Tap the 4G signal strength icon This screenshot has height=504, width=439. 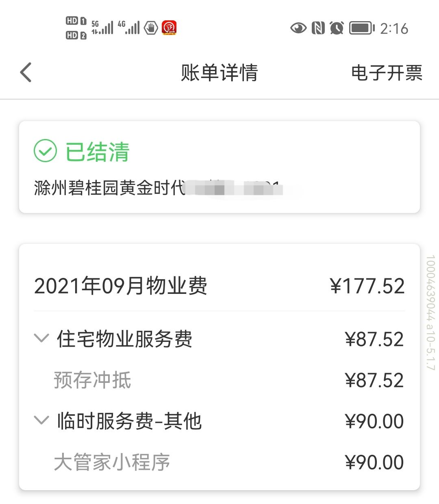coord(128,28)
